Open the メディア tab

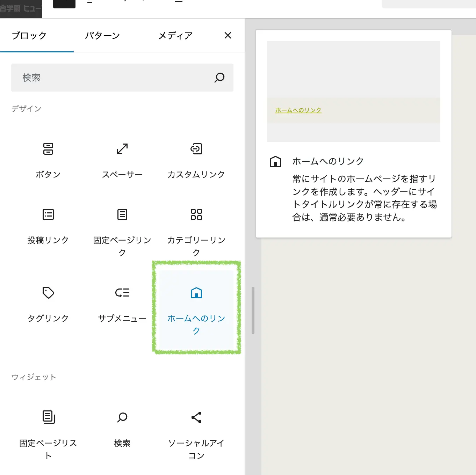tap(175, 36)
